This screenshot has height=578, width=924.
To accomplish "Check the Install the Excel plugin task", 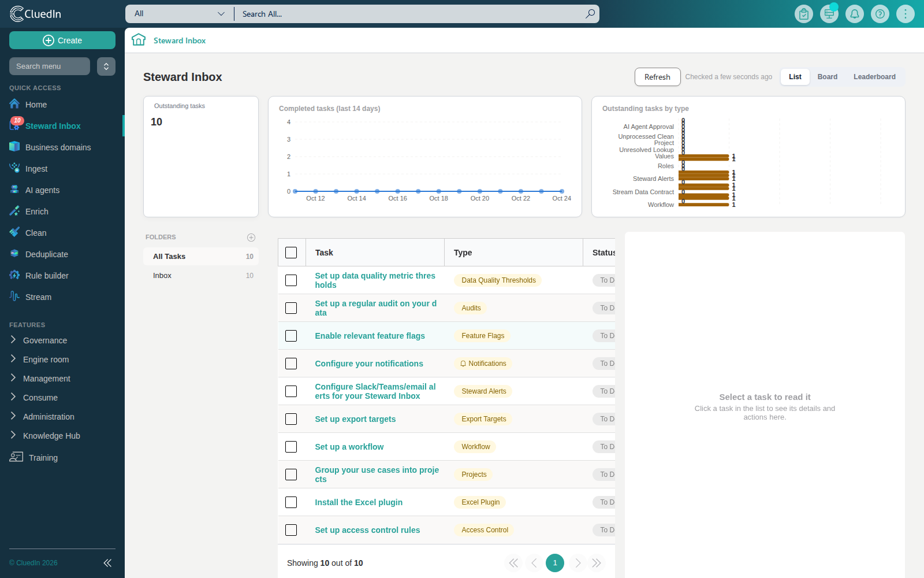I will pyautogui.click(x=291, y=502).
